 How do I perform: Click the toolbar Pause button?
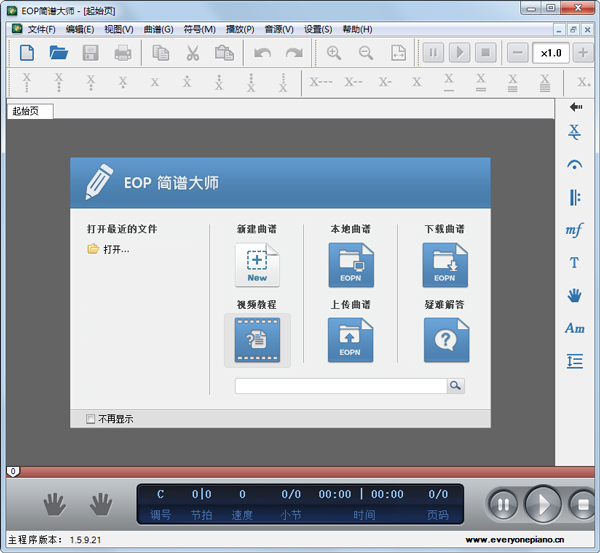(x=433, y=52)
